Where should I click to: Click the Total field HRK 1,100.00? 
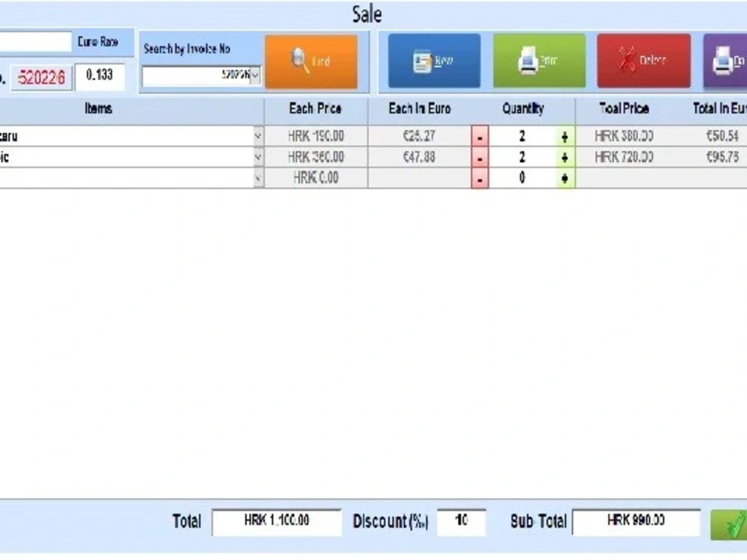(277, 522)
